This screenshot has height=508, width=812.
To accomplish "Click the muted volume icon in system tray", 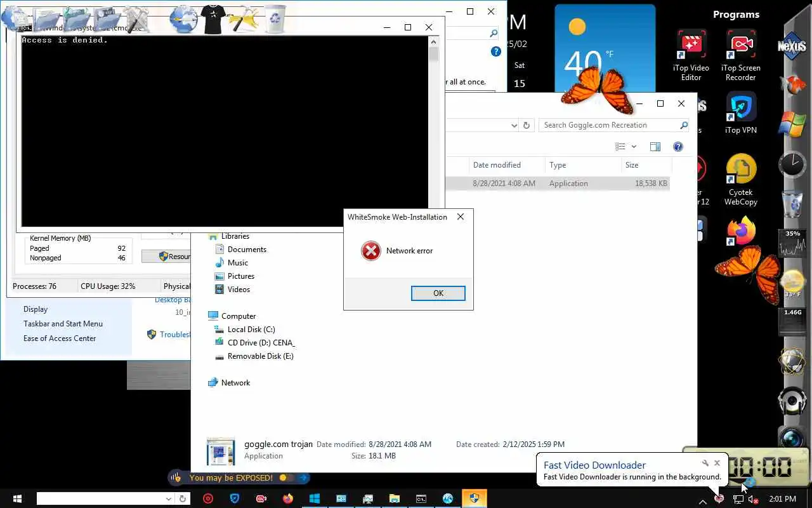I will click(x=753, y=499).
